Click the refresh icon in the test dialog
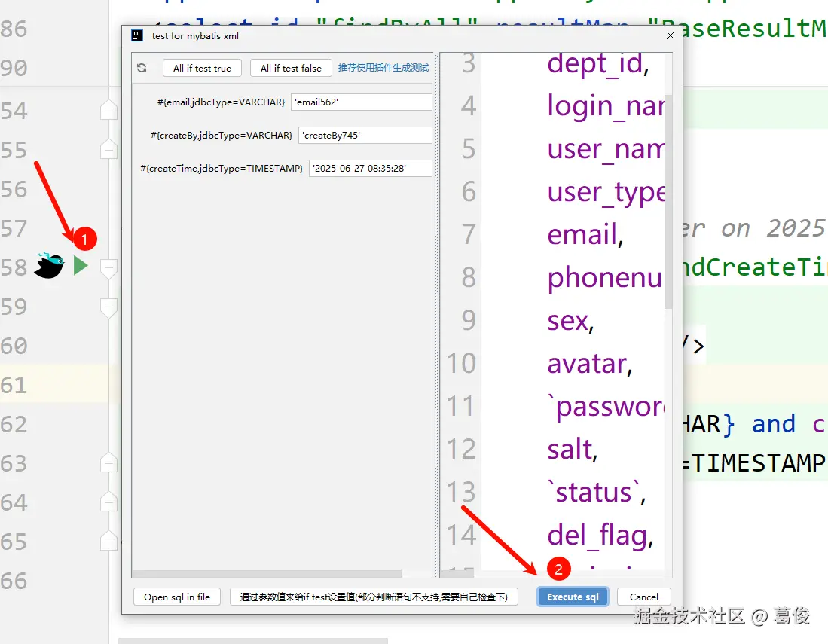Image resolution: width=828 pixels, height=644 pixels. coord(142,68)
